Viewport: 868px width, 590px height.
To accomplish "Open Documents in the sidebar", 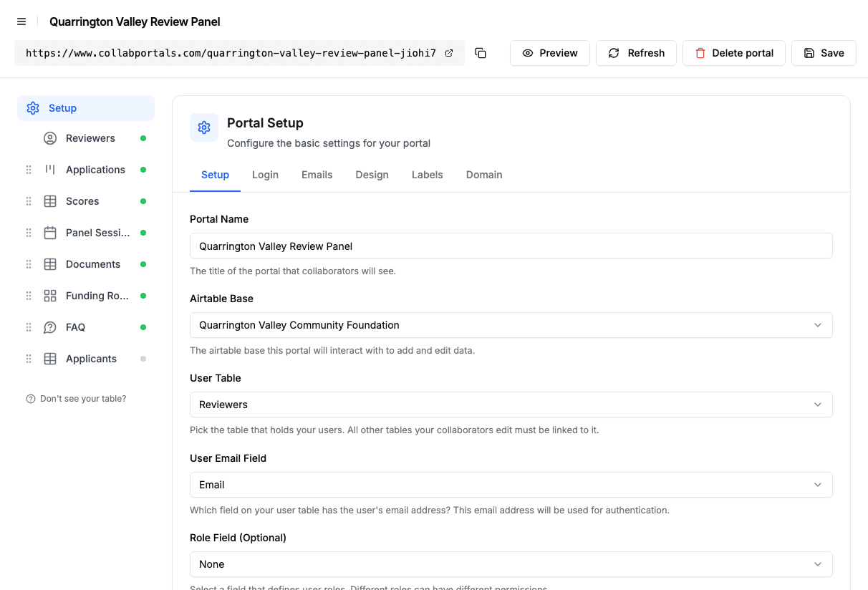I will click(x=95, y=264).
